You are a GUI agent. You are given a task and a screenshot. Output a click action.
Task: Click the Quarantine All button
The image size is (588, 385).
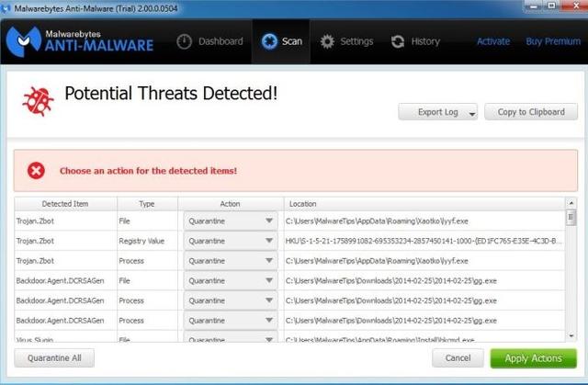point(54,358)
